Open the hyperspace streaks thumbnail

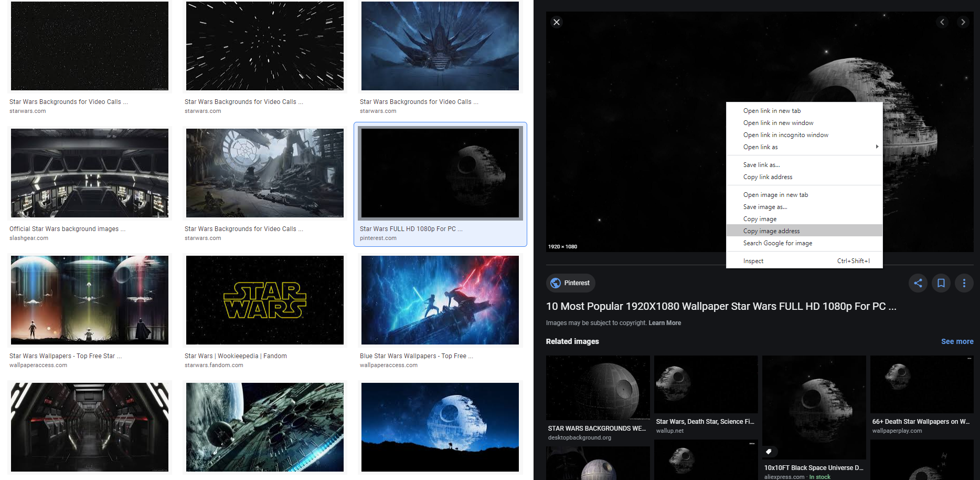coord(265,46)
